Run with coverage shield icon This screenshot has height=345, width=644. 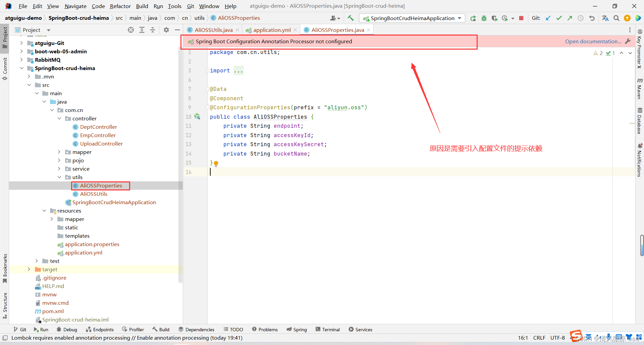point(494,18)
